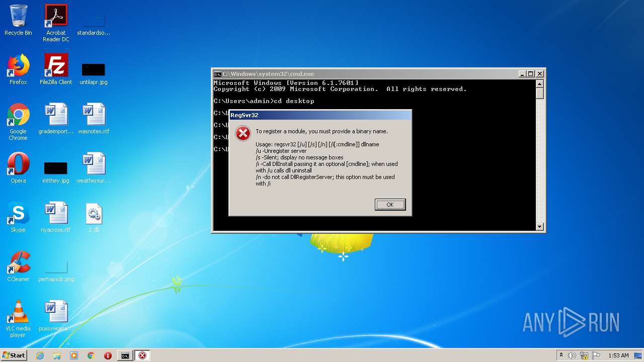Open Google Chrome desktop shortcut

click(x=18, y=122)
